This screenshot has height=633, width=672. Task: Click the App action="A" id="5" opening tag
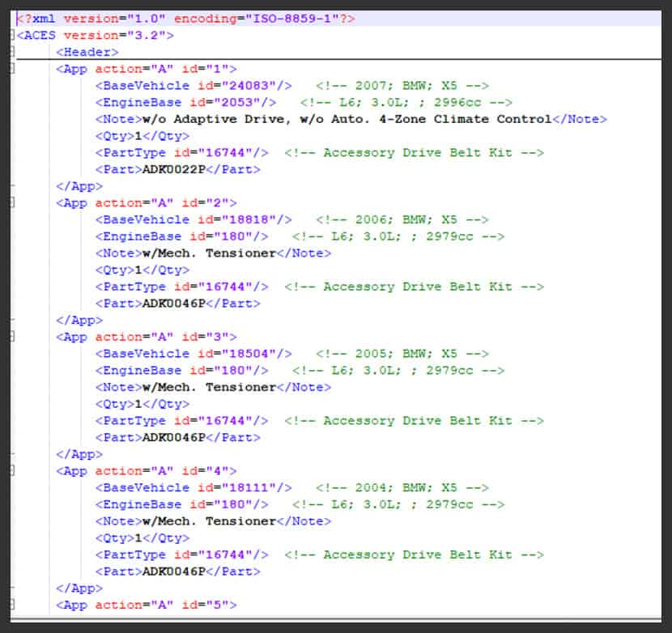coord(147,605)
